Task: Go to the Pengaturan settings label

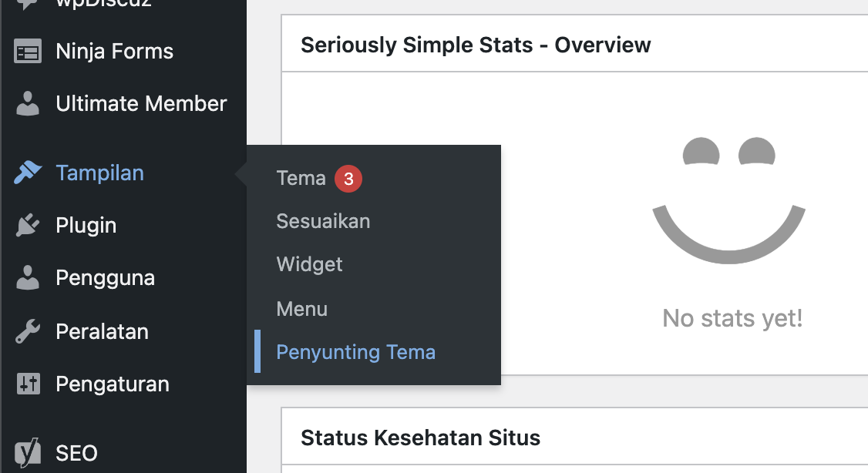Action: coord(112,384)
